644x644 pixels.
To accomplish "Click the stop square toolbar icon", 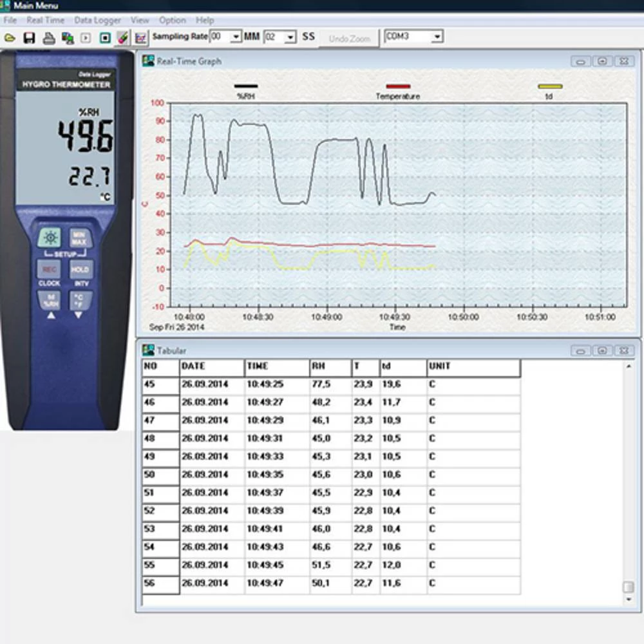I will pos(105,38).
